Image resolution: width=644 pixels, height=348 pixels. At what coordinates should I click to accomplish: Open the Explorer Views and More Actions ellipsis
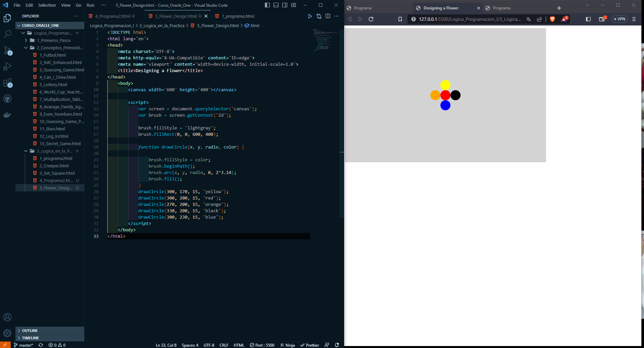[76, 16]
